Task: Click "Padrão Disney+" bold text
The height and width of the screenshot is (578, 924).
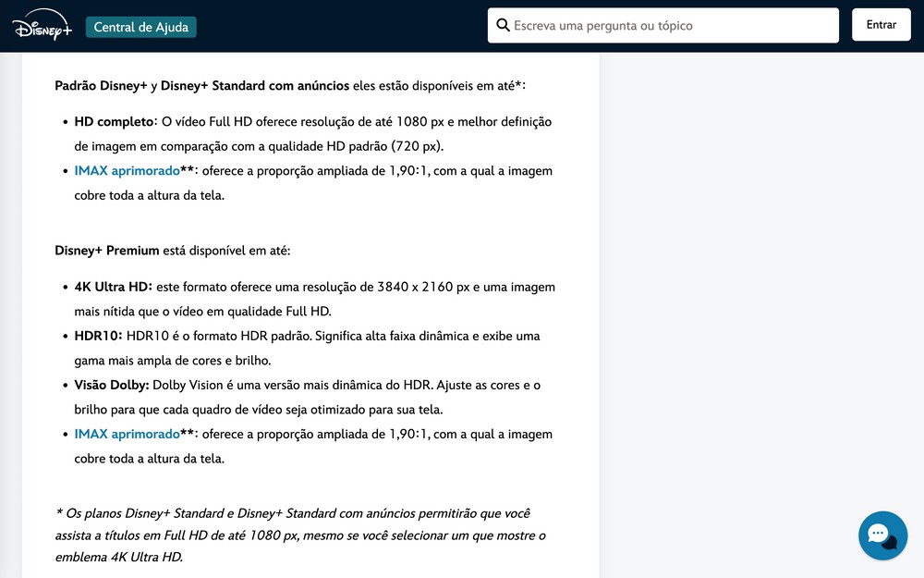Action: coord(101,86)
